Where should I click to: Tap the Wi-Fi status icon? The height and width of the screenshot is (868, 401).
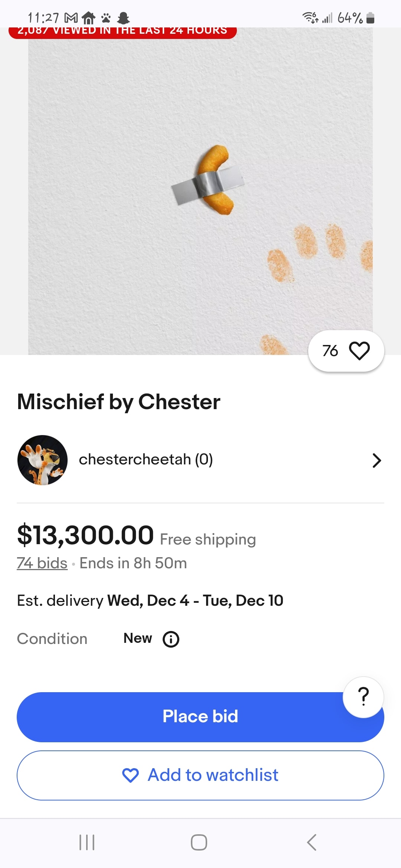310,17
